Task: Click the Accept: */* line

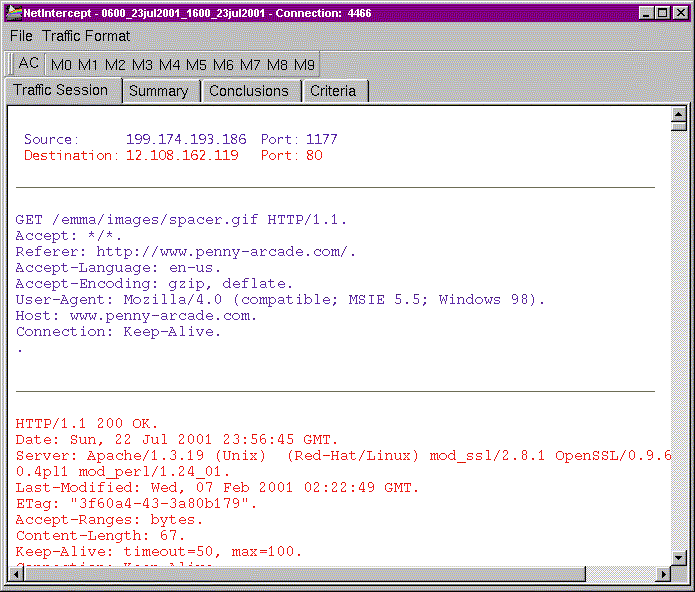Action: (68, 236)
